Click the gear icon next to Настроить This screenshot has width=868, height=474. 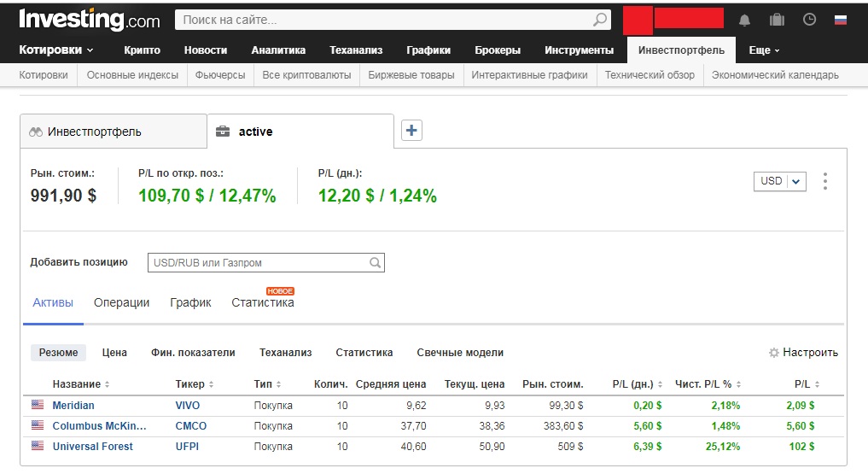774,353
